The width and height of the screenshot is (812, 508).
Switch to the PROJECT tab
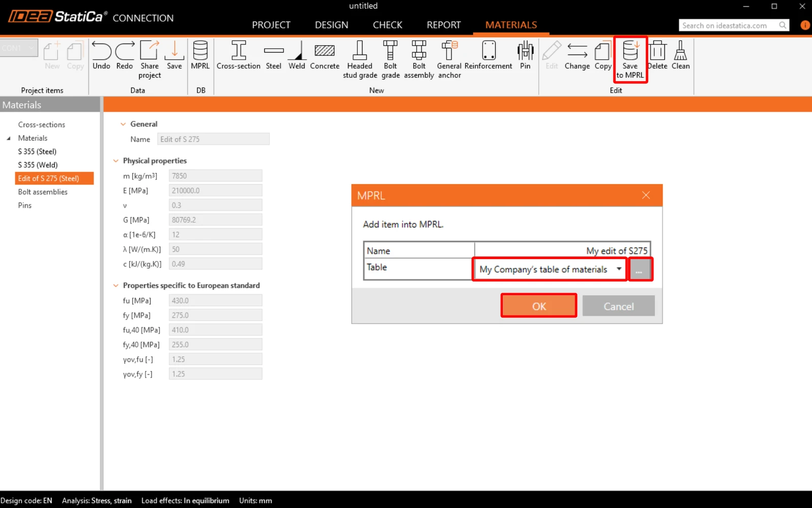click(271, 25)
